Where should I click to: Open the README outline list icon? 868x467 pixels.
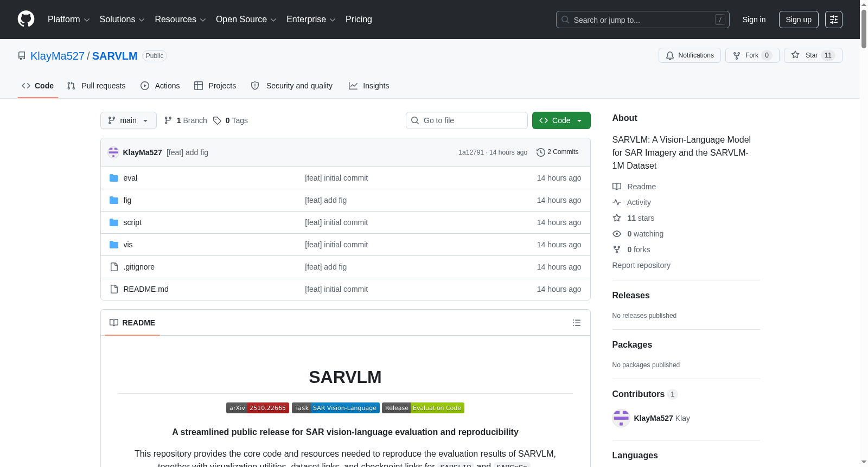coord(577,323)
